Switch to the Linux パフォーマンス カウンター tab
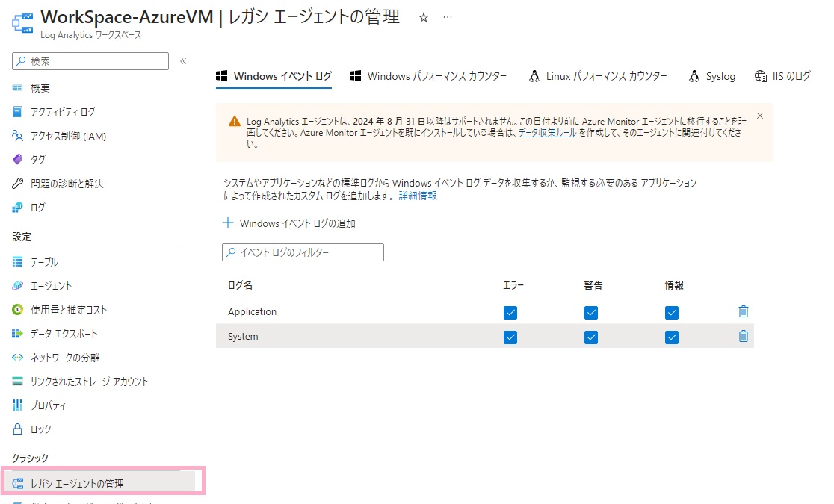834x504 pixels. pyautogui.click(x=598, y=77)
